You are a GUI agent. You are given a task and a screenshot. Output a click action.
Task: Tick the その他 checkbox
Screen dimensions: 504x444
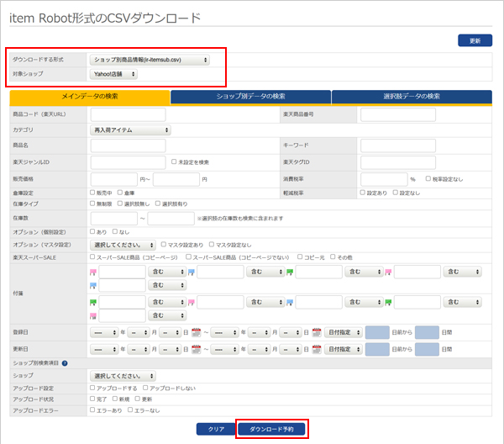[x=333, y=256]
